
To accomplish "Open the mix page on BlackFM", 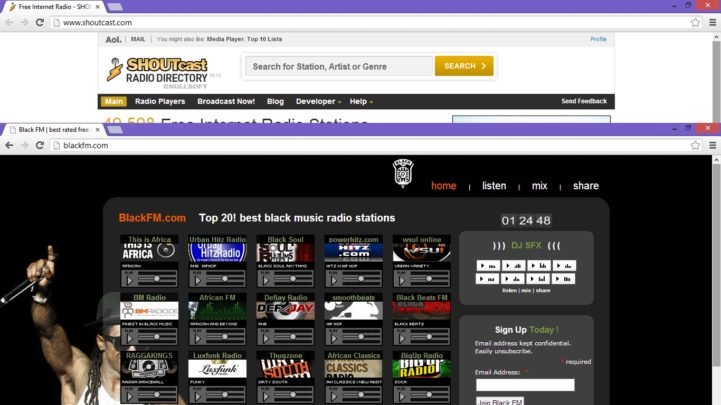I will tap(539, 186).
